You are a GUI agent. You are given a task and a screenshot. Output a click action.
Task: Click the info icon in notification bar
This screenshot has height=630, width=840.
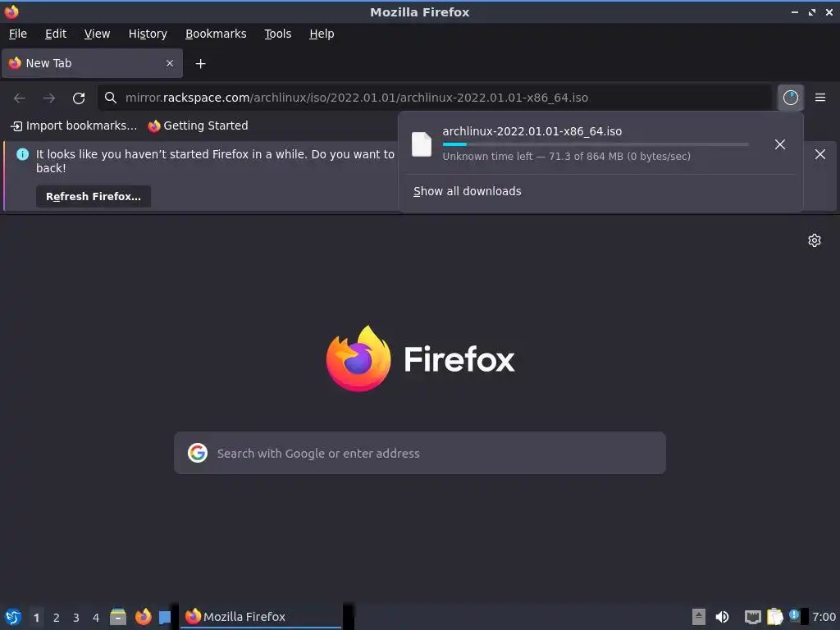22,154
